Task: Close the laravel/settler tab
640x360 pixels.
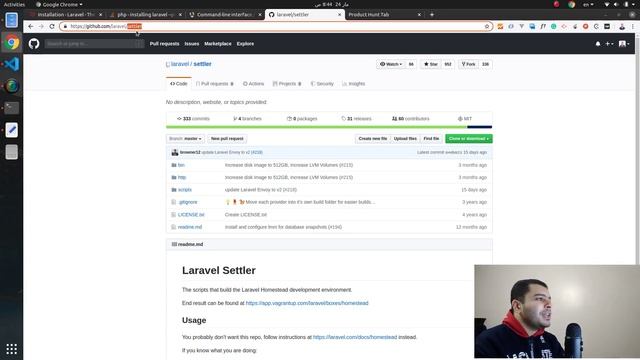Action: point(339,14)
